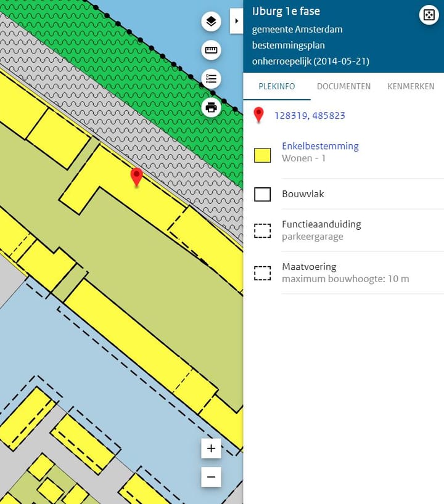Zoom out on the map
Viewport: 444px width, 504px height.
point(211,477)
